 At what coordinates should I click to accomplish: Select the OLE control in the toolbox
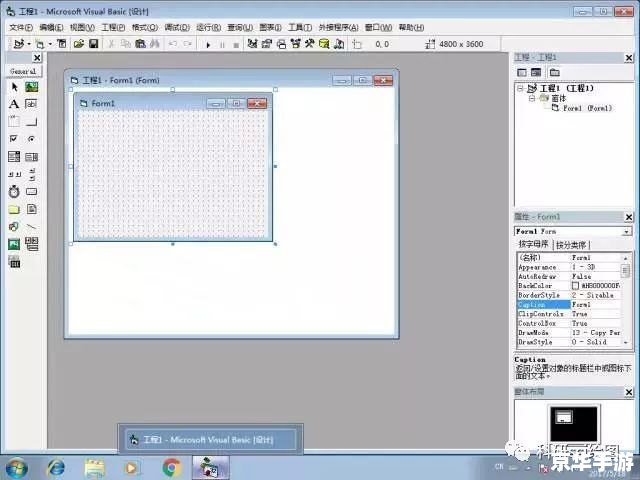click(14, 262)
